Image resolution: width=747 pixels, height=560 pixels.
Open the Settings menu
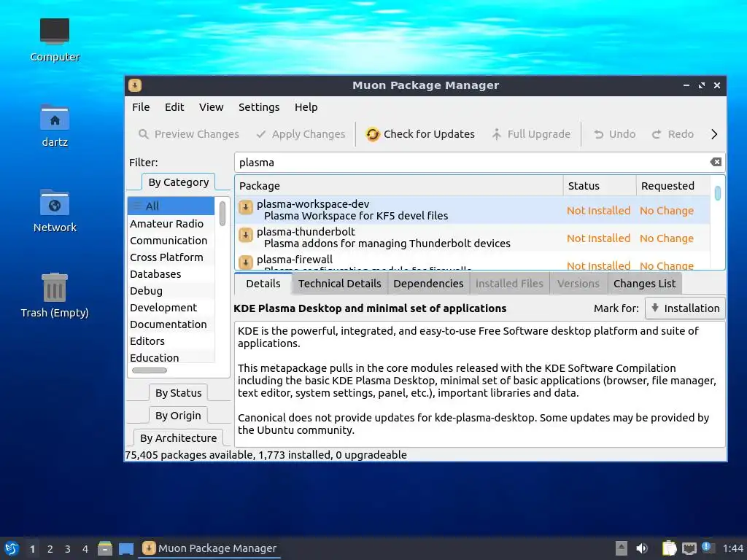pyautogui.click(x=259, y=107)
